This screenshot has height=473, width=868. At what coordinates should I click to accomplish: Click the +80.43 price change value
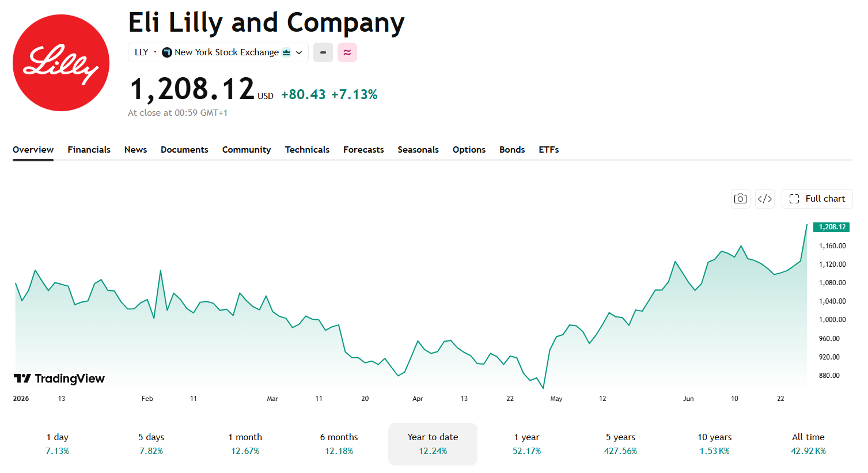[x=304, y=94]
